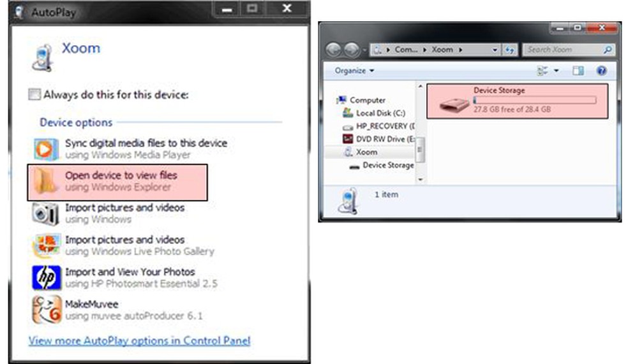Click the Windows Media Player sync icon
Viewport: 628px width, 364px height.
(46, 149)
